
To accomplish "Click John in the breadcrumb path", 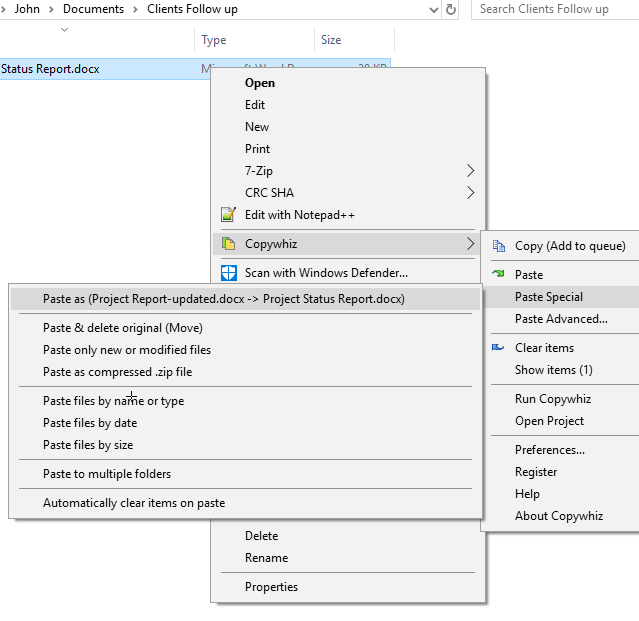I will tap(27, 9).
